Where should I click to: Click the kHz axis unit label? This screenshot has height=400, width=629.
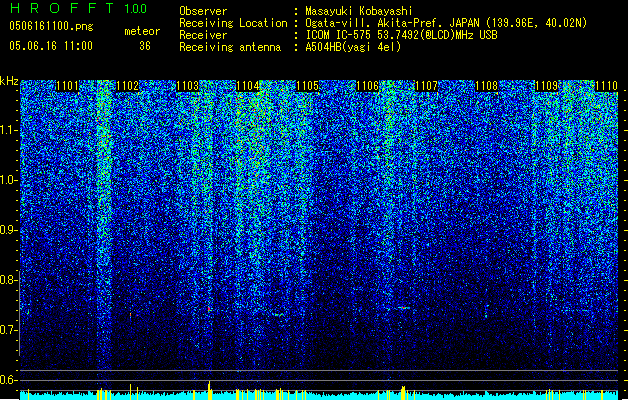coord(9,81)
